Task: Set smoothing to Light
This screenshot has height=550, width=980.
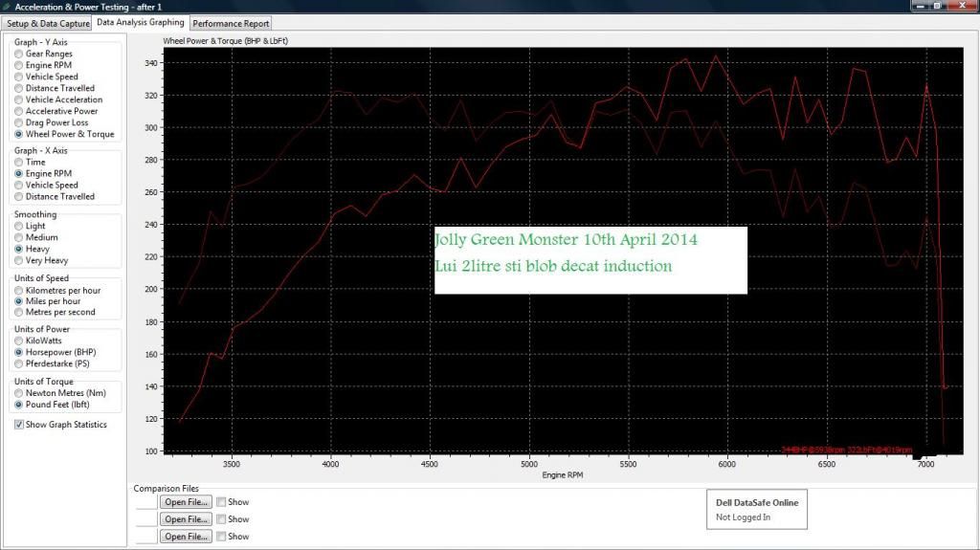Action: [19, 227]
